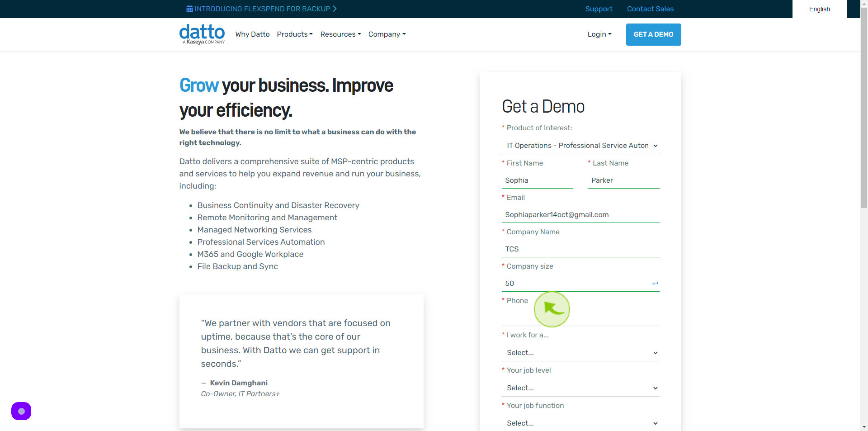
Task: Click the Co-Owner, IT Partners+ text
Action: pyautogui.click(x=240, y=394)
